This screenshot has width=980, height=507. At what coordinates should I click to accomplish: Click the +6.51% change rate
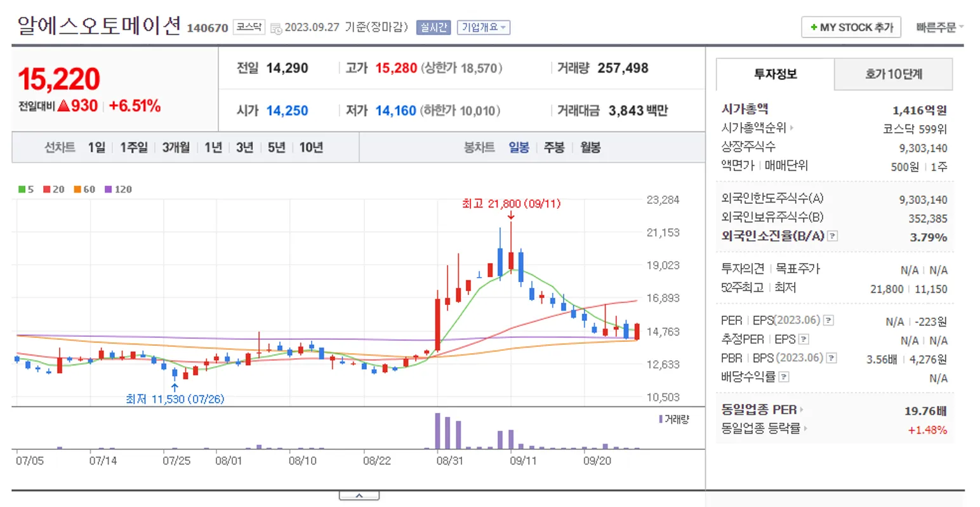[135, 106]
